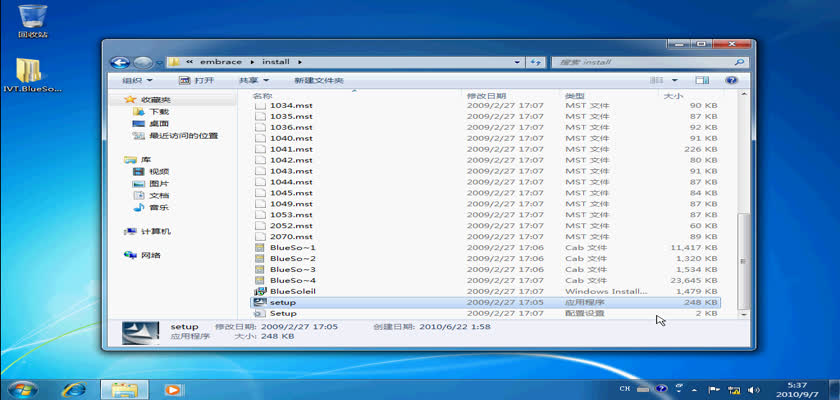Click the volume speaker tray icon
Image resolution: width=840 pixels, height=400 pixels.
(x=754, y=389)
